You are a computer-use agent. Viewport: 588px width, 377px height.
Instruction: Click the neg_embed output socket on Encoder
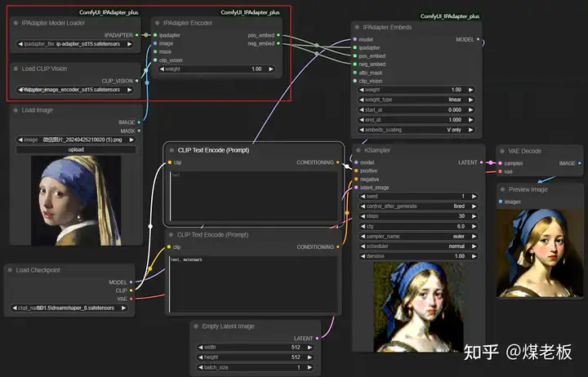[x=278, y=43]
